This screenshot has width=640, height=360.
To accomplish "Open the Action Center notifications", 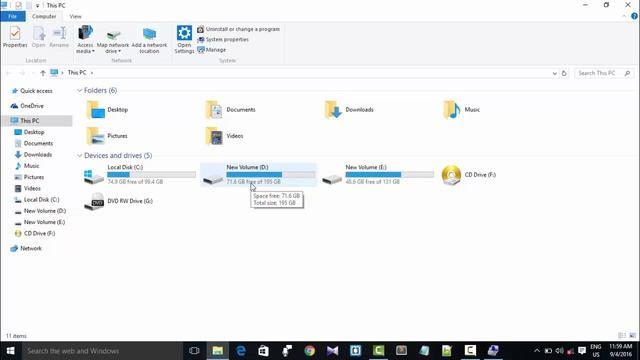I will pos(582,351).
